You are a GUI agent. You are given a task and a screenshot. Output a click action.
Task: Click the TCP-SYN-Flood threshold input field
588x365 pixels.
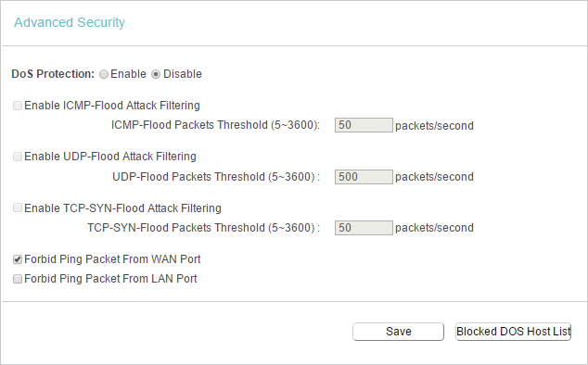click(x=364, y=228)
